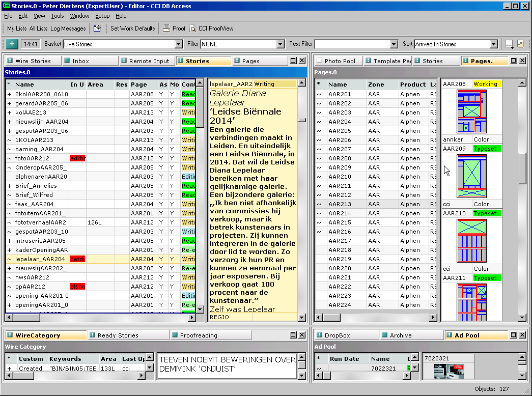Click the Proof printer icon
The height and width of the screenshot is (396, 532).
(166, 29)
